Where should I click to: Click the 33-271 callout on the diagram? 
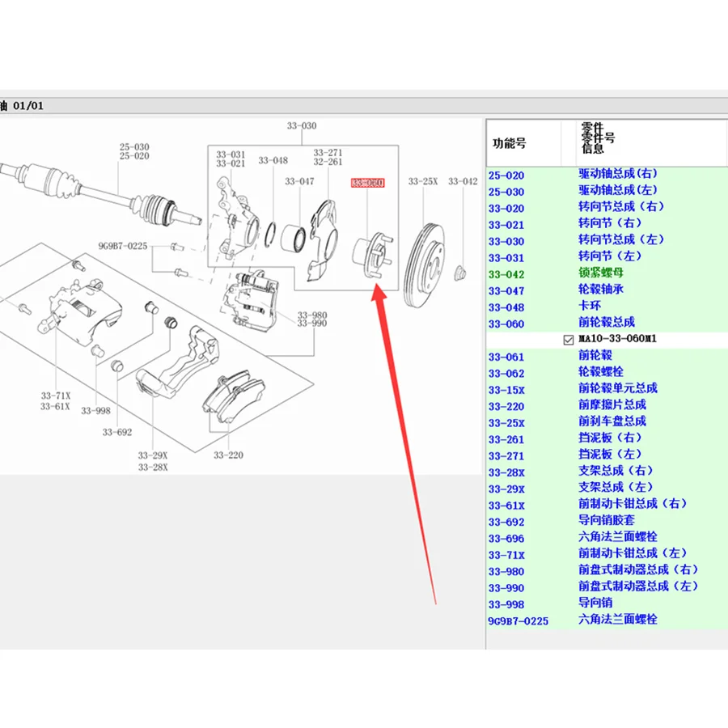pyautogui.click(x=328, y=153)
